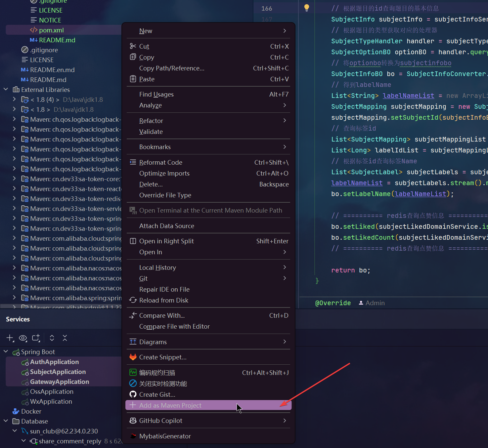Click the eye View Options icon in Services
This screenshot has width=488, height=448.
pyautogui.click(x=23, y=338)
